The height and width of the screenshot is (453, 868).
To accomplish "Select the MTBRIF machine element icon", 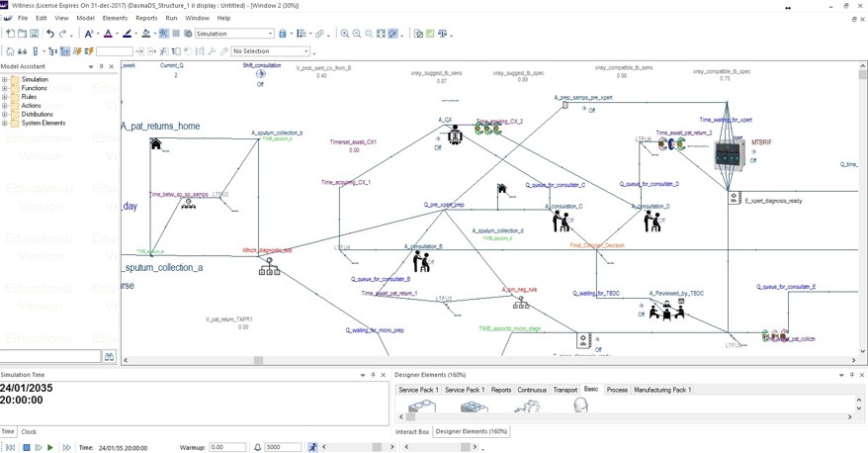I will coord(729,153).
